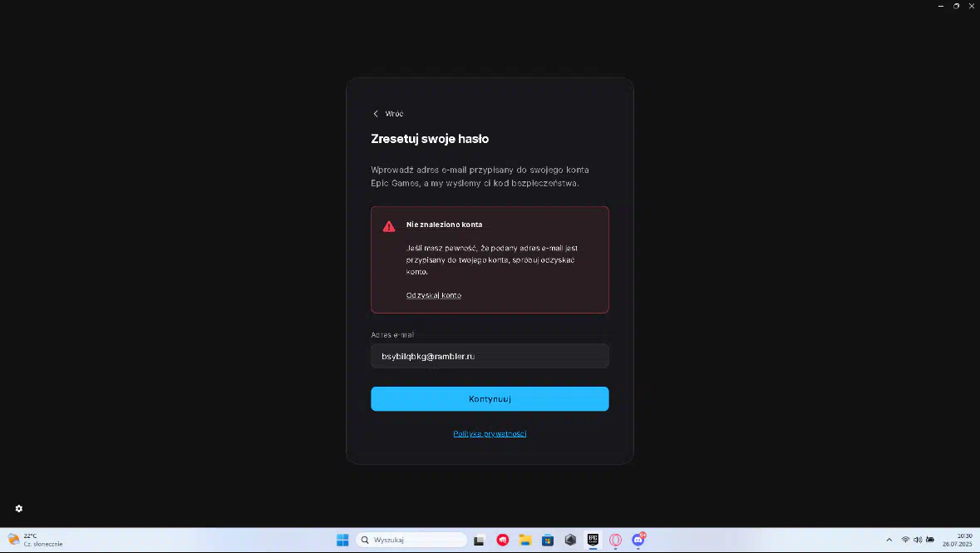
Task: Click the Wyszukaj taskbar search box
Action: click(411, 540)
